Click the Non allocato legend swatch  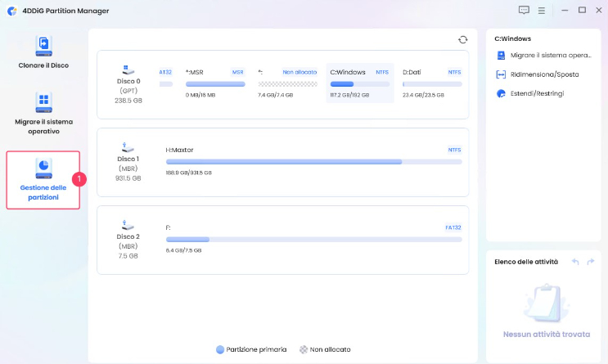coord(304,349)
